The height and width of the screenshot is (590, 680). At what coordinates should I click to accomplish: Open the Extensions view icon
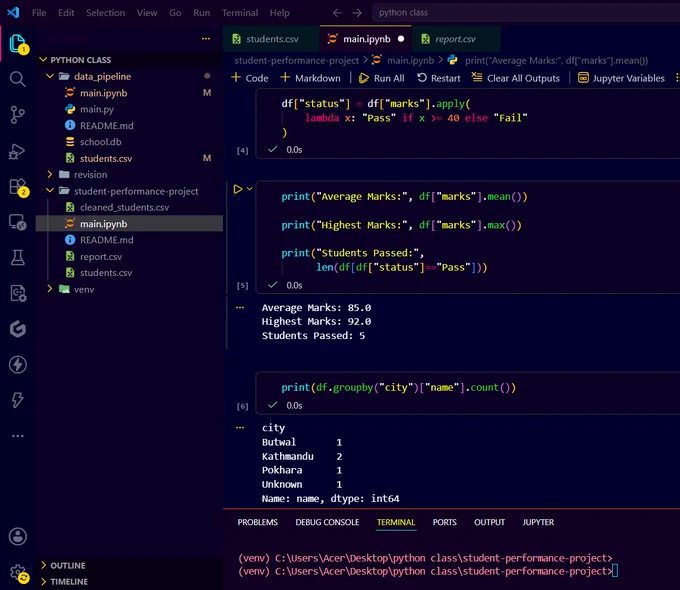click(18, 187)
